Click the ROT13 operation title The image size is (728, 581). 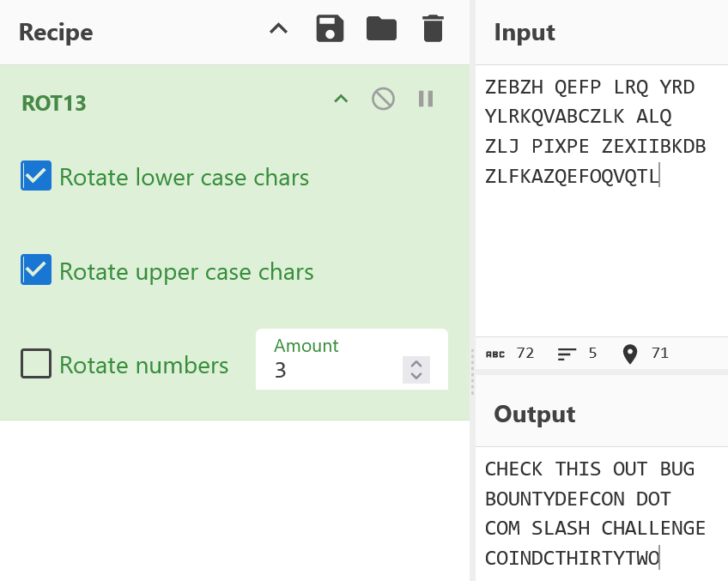click(x=54, y=103)
